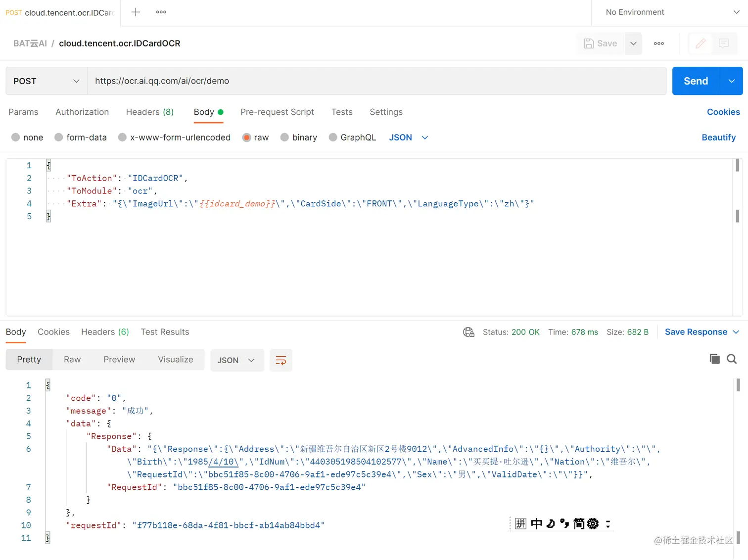Select the request Body tab
Image resolution: width=748 pixels, height=560 pixels.
208,112
